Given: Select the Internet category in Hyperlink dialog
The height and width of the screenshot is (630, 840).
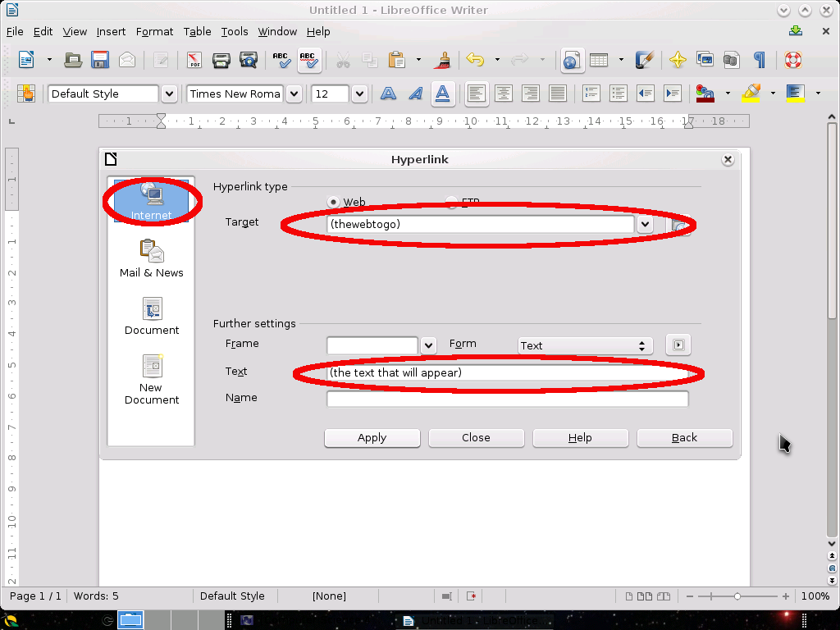Looking at the screenshot, I should (x=151, y=201).
